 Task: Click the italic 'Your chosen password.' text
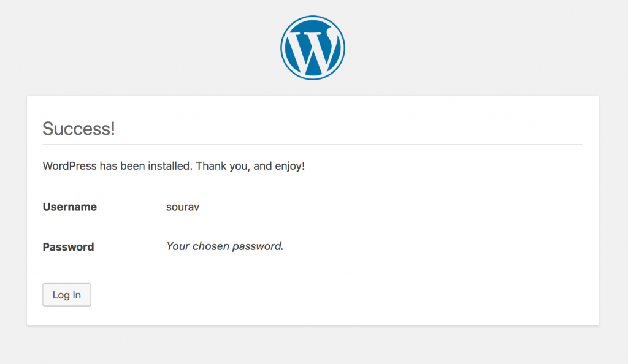[225, 246]
